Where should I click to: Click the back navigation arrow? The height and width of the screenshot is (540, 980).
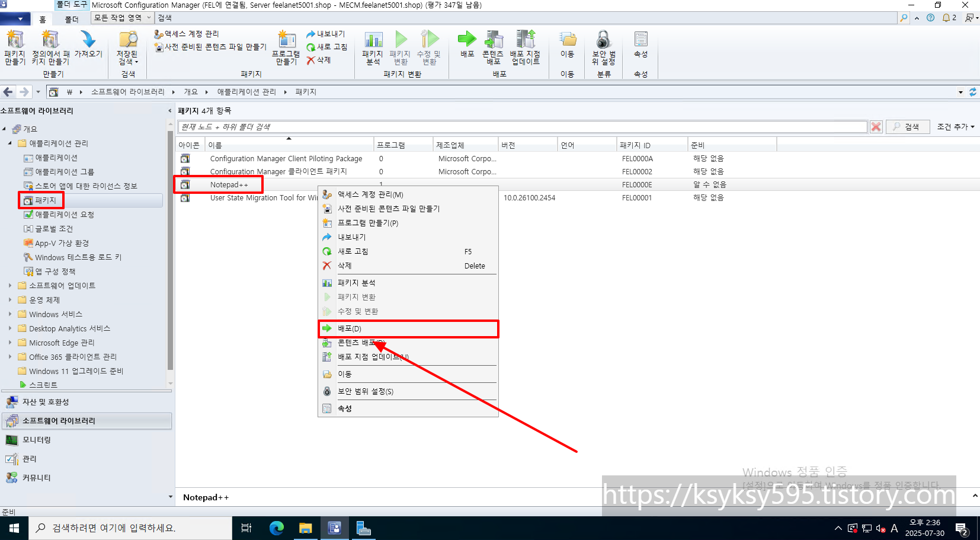pyautogui.click(x=8, y=92)
